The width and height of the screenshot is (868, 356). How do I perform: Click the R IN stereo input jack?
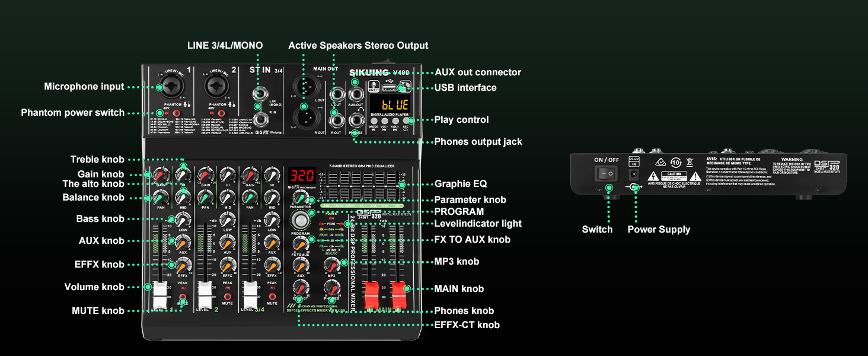click(x=261, y=119)
